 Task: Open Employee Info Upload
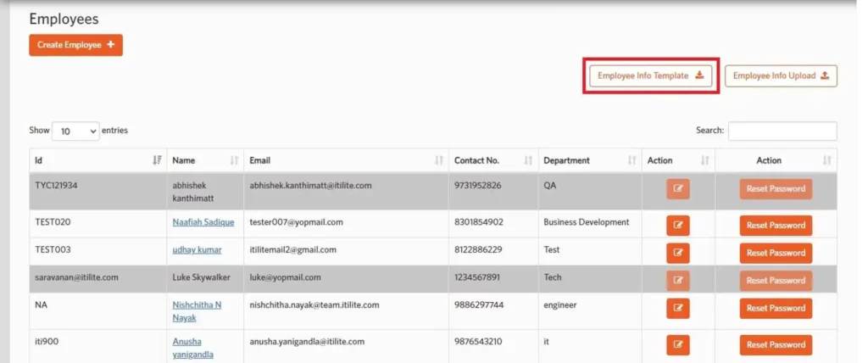pos(781,76)
